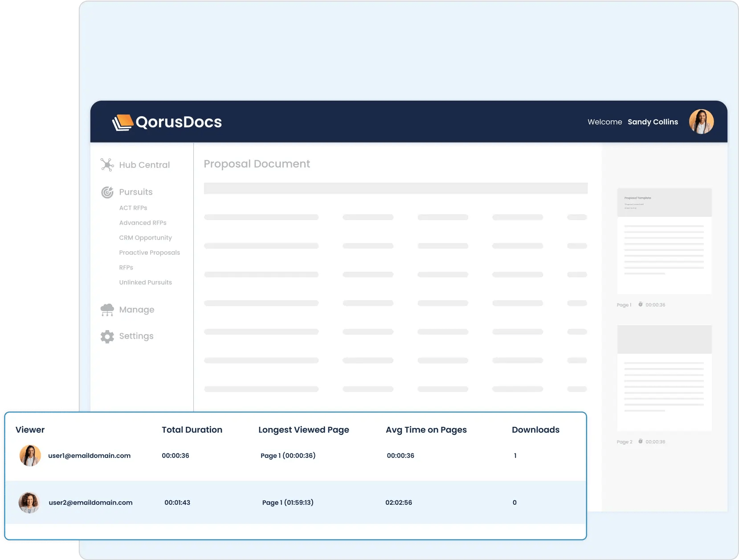This screenshot has width=739, height=560.
Task: Select the Pursuits target icon
Action: (x=107, y=192)
